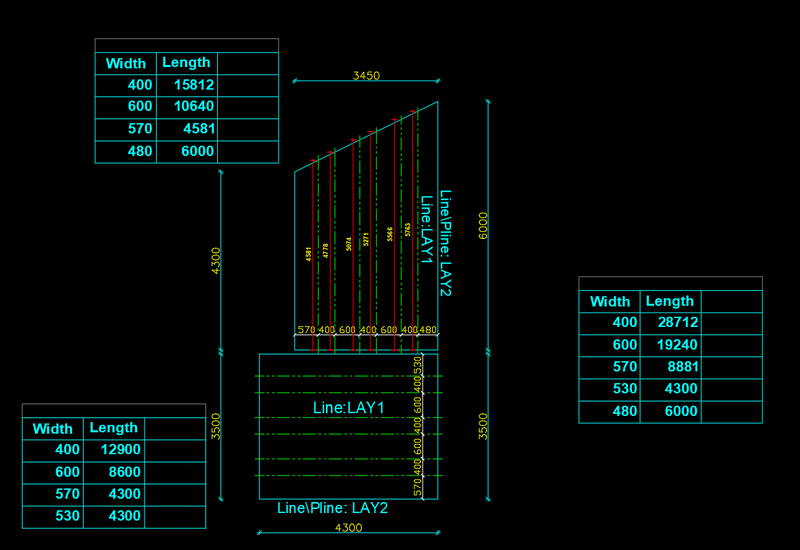Click the 570 spacing dimension on trapezoid base

[306, 330]
